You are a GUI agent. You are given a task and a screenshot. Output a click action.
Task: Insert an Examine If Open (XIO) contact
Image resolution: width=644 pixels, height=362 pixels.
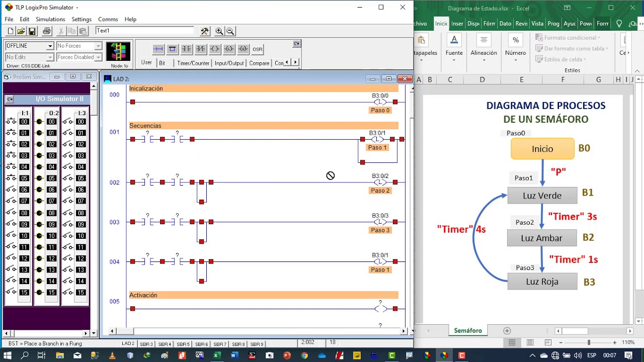(x=200, y=49)
